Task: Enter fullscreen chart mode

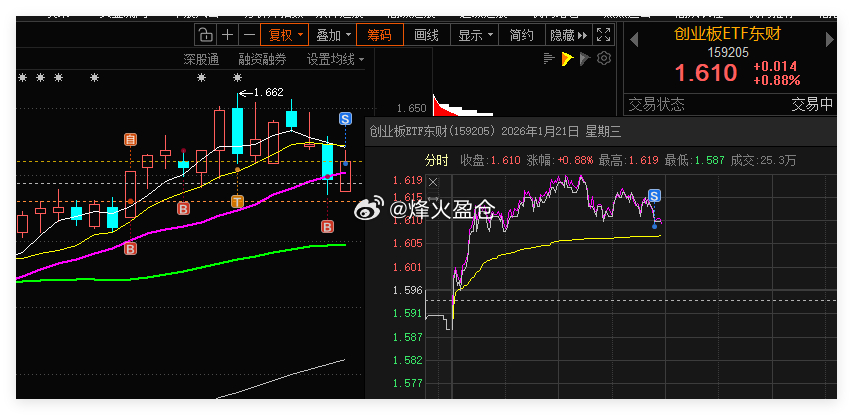Action: (x=603, y=35)
